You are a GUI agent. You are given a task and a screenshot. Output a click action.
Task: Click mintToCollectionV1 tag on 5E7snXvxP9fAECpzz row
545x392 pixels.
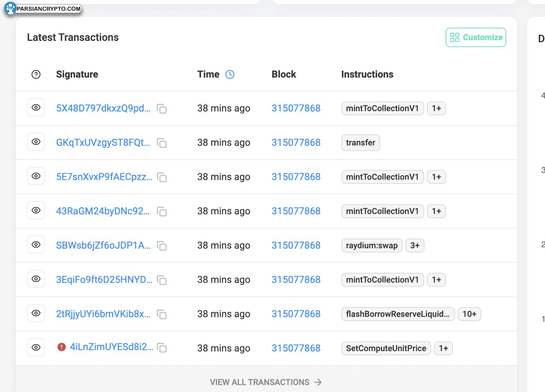coord(383,177)
